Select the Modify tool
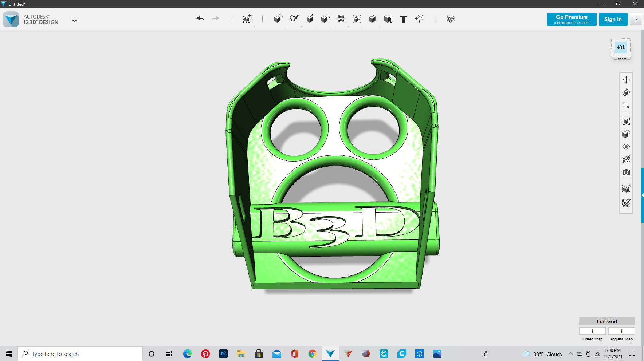The height and width of the screenshot is (361, 644). click(326, 19)
